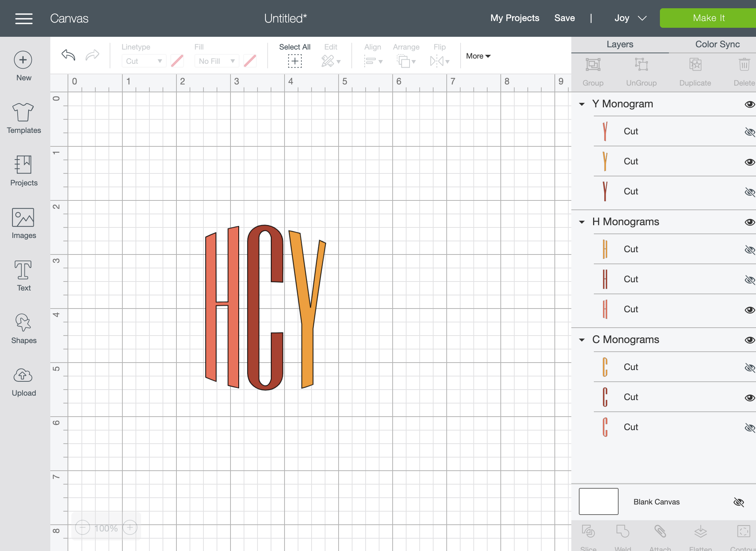Click the Duplicate layer icon
The image size is (756, 551).
point(695,65)
